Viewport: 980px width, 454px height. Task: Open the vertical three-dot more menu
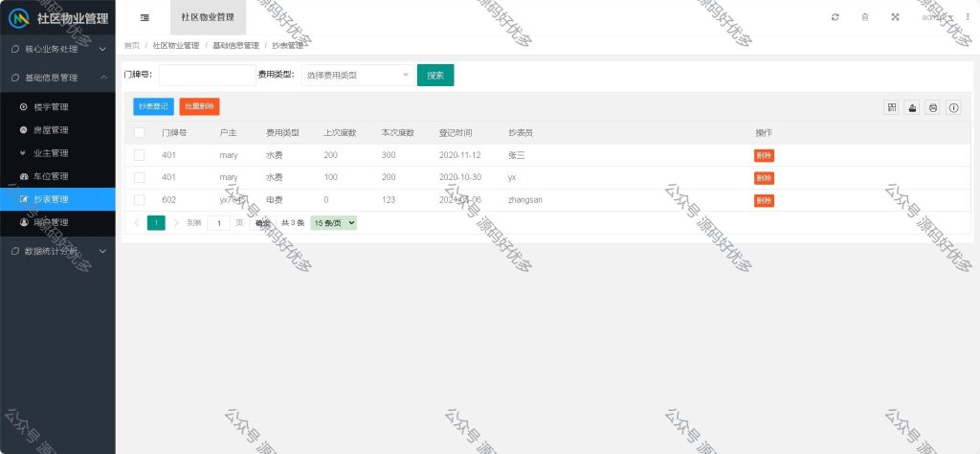(969, 17)
